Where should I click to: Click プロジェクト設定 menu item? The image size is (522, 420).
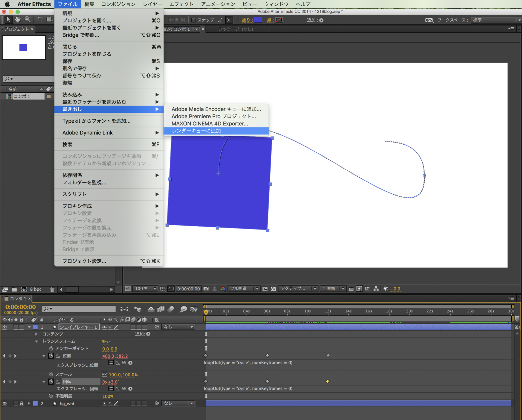pyautogui.click(x=109, y=261)
